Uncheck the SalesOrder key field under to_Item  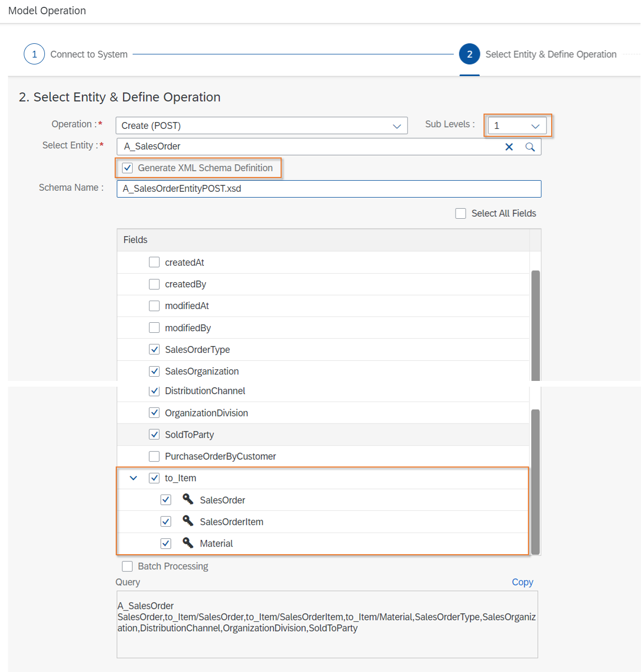[x=166, y=500]
